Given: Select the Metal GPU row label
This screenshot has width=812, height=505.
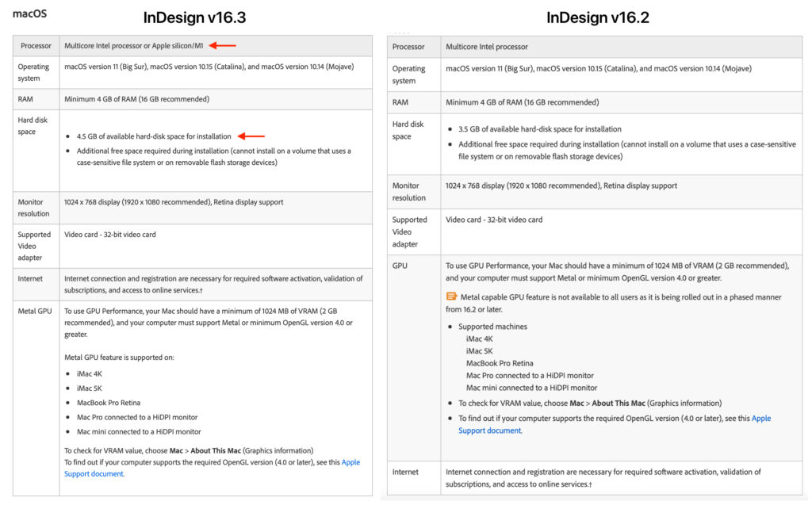Looking at the screenshot, I should click(x=35, y=312).
